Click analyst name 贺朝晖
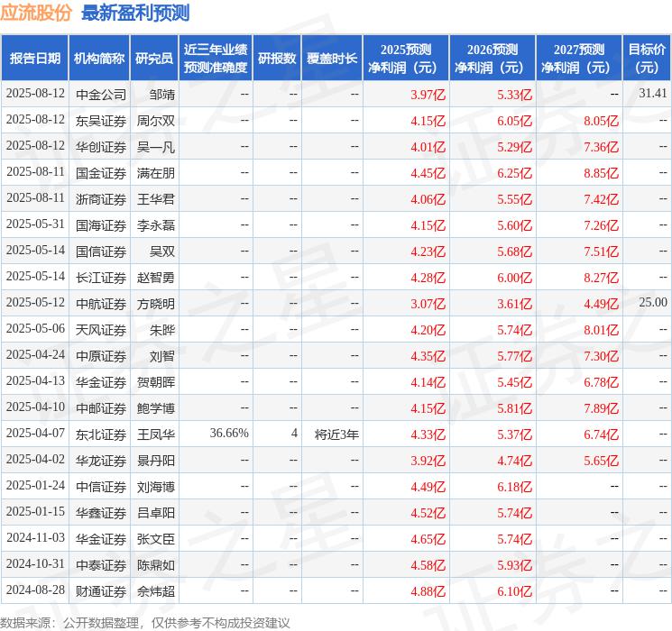The width and height of the screenshot is (672, 631). click(x=155, y=382)
